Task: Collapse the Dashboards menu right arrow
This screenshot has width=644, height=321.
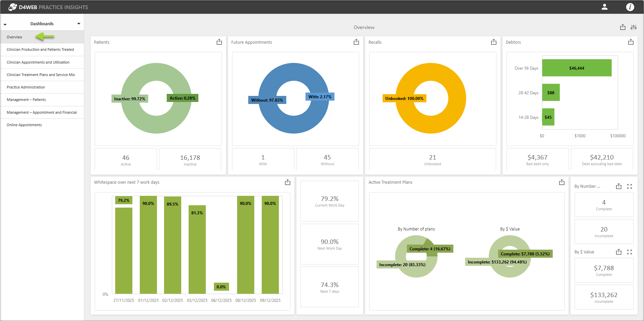Action: pyautogui.click(x=79, y=24)
